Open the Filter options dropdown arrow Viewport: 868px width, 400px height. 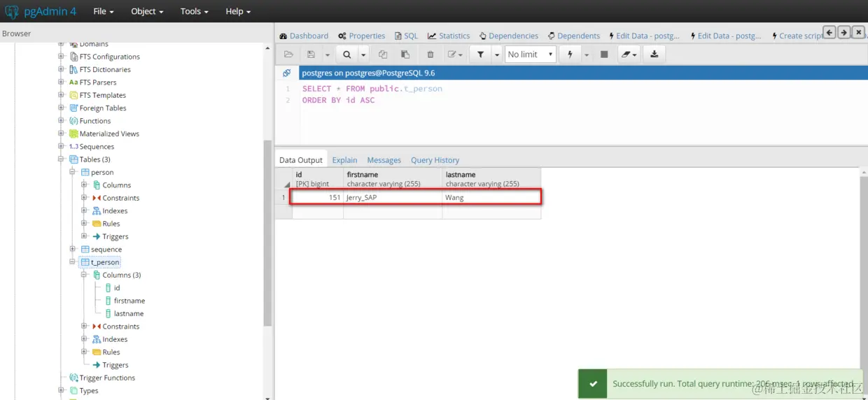pos(496,55)
